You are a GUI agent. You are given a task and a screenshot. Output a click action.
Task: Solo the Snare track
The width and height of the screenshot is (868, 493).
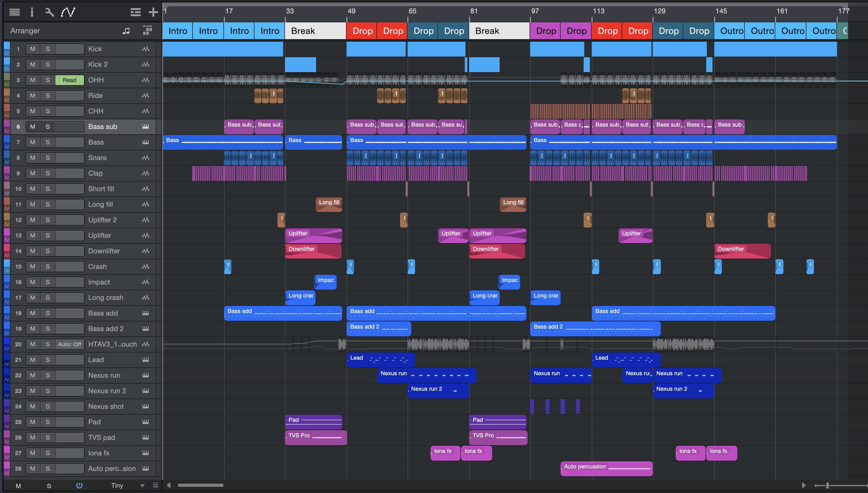point(48,158)
